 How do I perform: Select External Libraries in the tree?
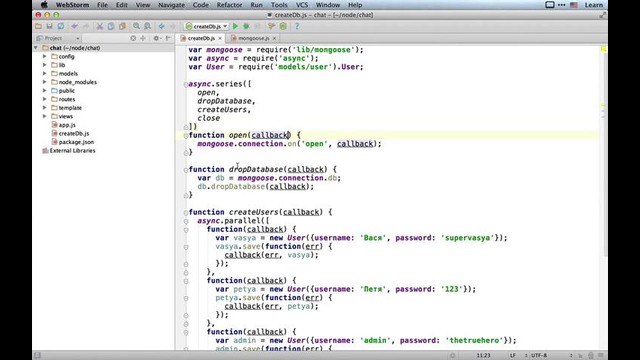pos(72,151)
